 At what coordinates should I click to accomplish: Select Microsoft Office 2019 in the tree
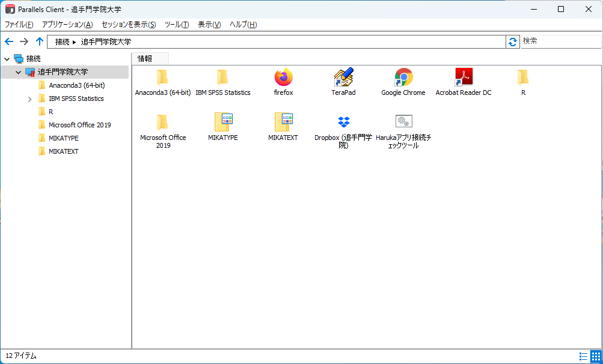tap(79, 125)
